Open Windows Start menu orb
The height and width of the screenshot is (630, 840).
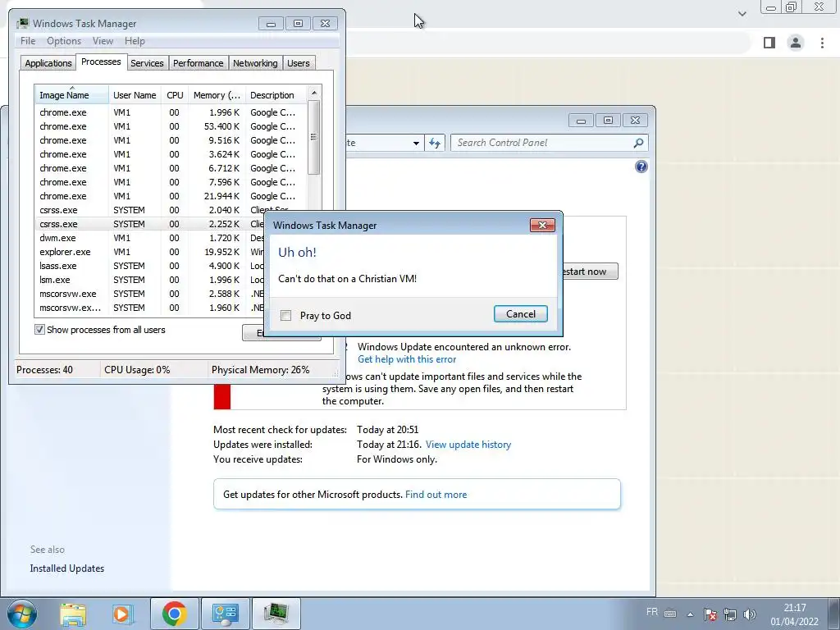pos(22,614)
